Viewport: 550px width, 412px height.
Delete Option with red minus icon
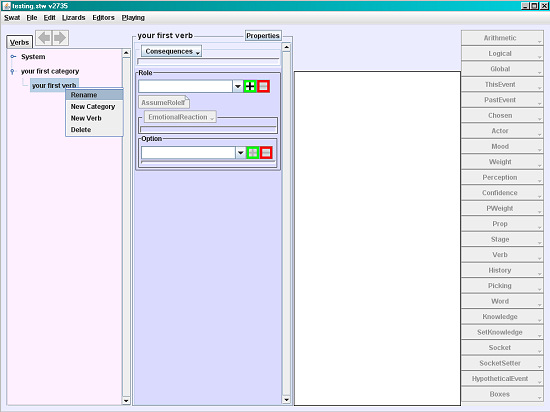tap(266, 153)
